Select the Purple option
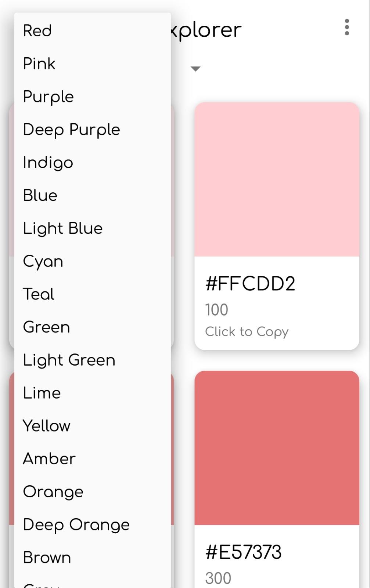 click(x=49, y=97)
